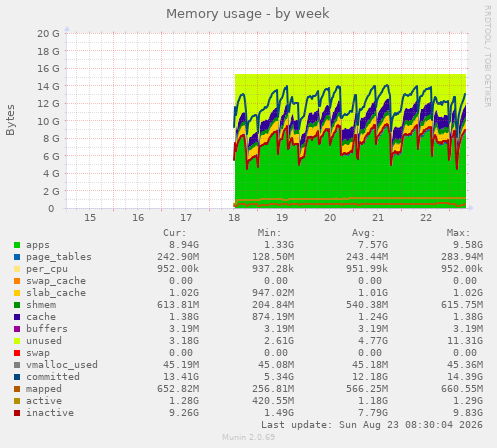Click the page_tables legend label
497x448 pixels.
[x=59, y=257]
